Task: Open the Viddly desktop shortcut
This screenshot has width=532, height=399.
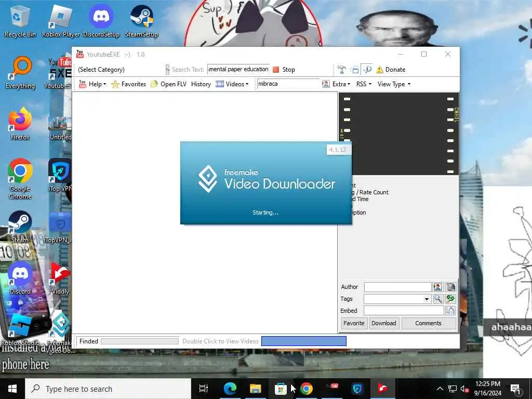Action: pos(60,278)
